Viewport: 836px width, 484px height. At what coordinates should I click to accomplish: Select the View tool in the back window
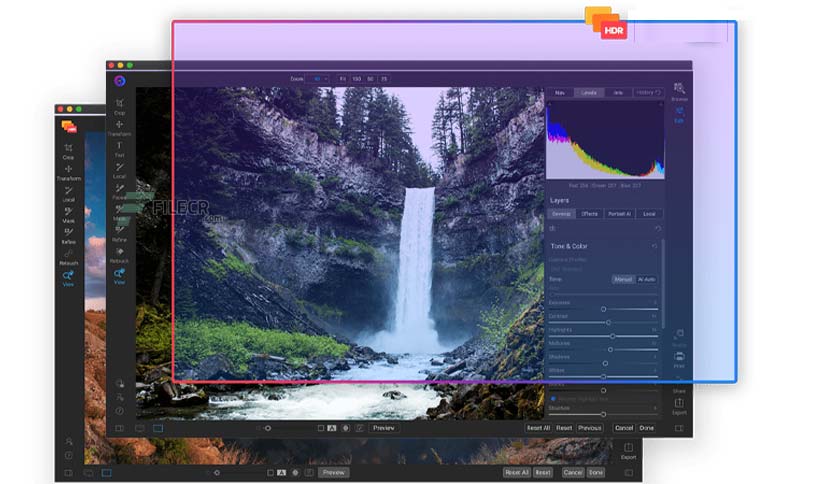point(68,278)
